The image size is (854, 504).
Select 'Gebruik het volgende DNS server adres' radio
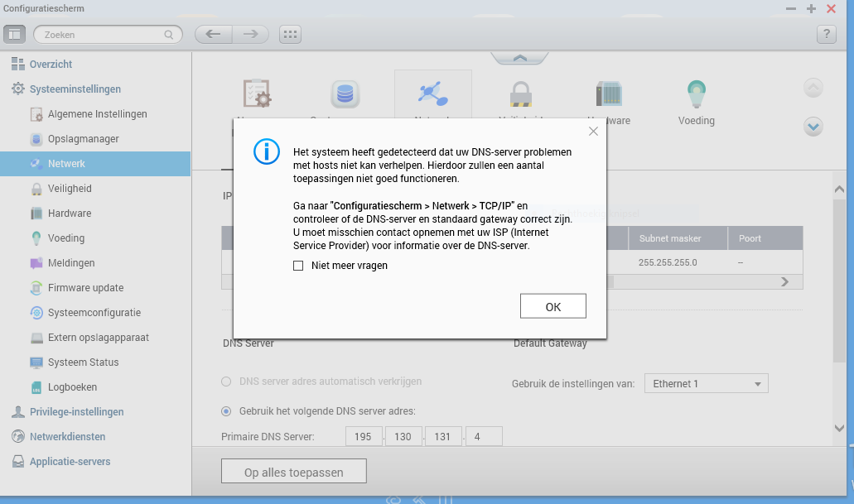[226, 411]
